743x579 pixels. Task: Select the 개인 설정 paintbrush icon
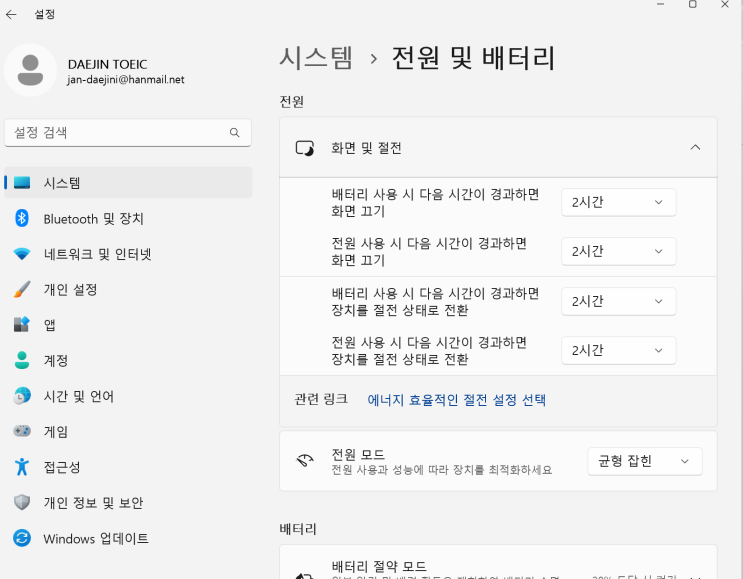click(22, 290)
